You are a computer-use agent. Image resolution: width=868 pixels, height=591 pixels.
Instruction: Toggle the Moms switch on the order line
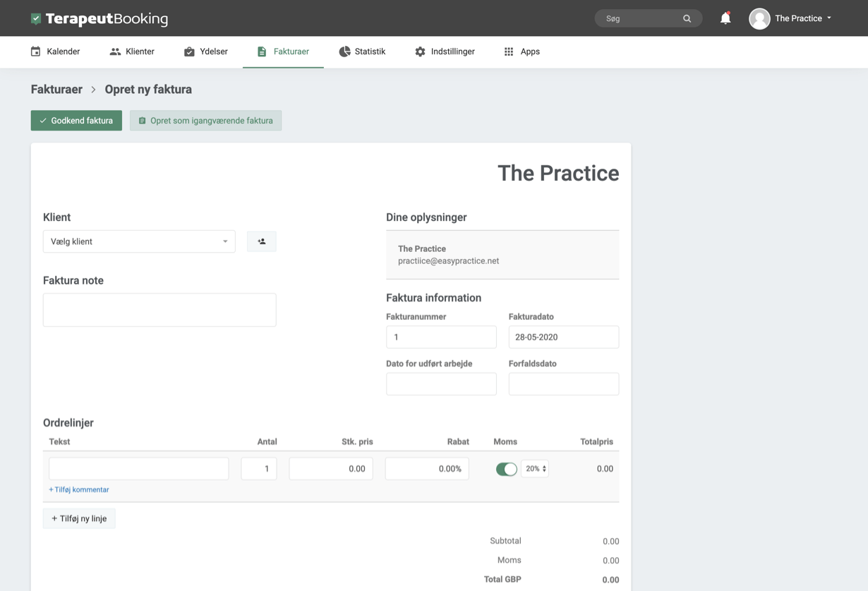[506, 469]
